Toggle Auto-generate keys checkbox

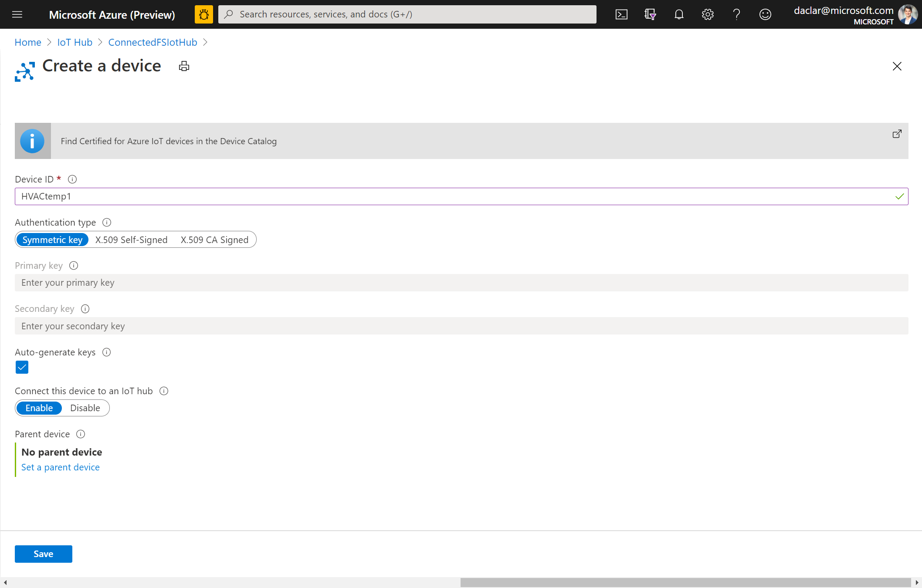coord(21,367)
